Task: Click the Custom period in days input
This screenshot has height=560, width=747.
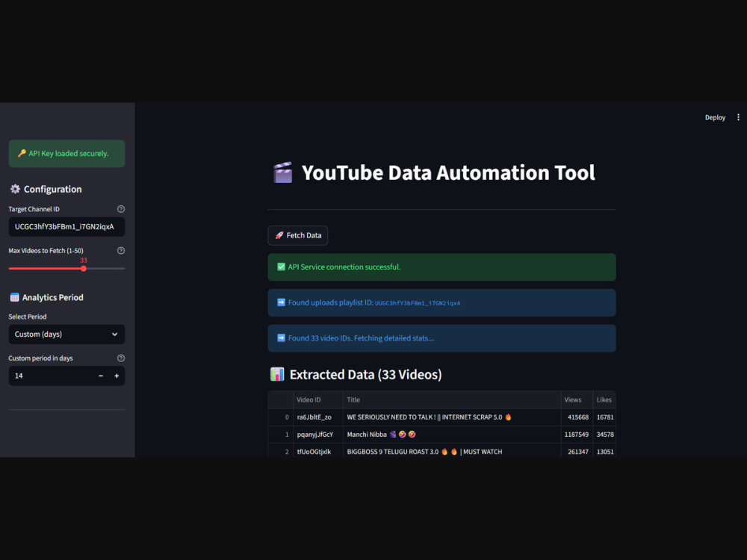Action: (x=51, y=376)
